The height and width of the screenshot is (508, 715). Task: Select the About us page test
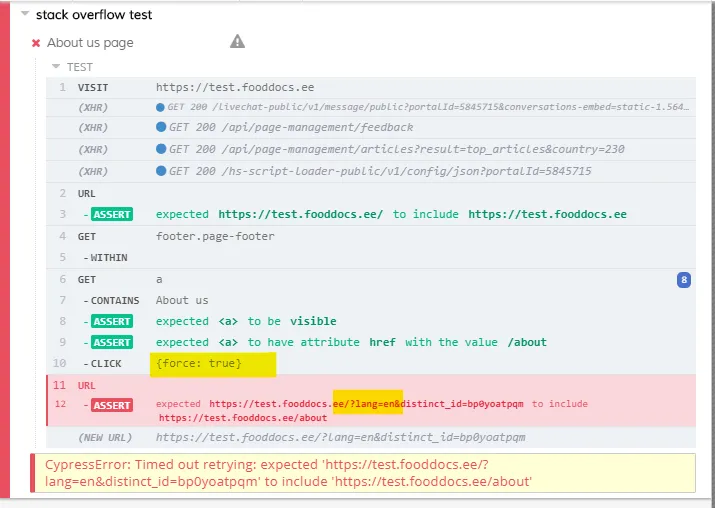coord(90,43)
